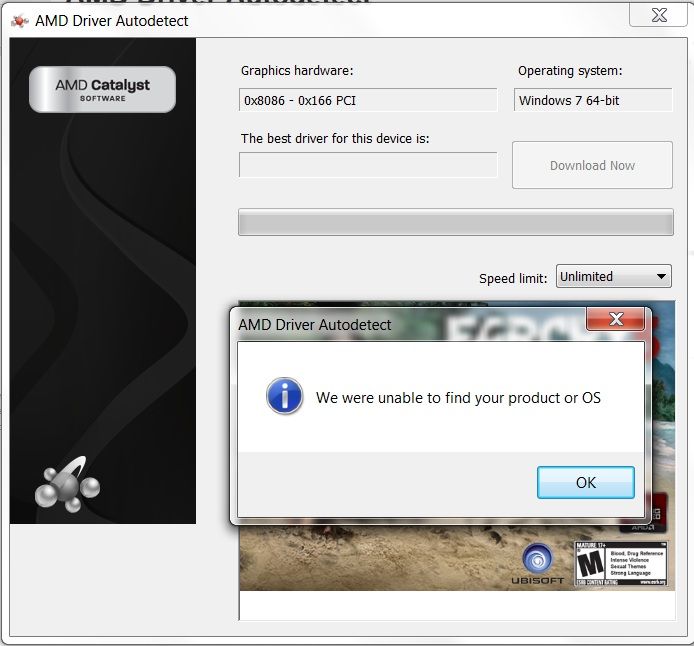Open the Speed limit dropdown
The width and height of the screenshot is (694, 646).
[x=613, y=277]
